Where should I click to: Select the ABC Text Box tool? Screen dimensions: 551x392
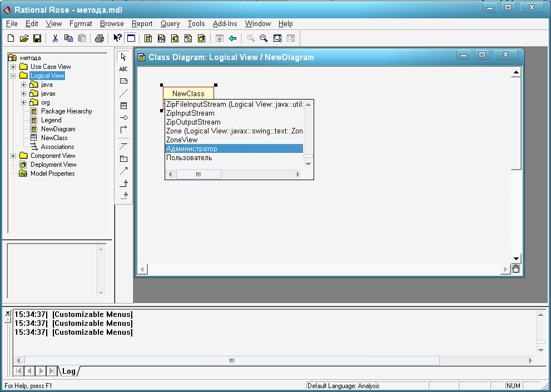point(123,69)
